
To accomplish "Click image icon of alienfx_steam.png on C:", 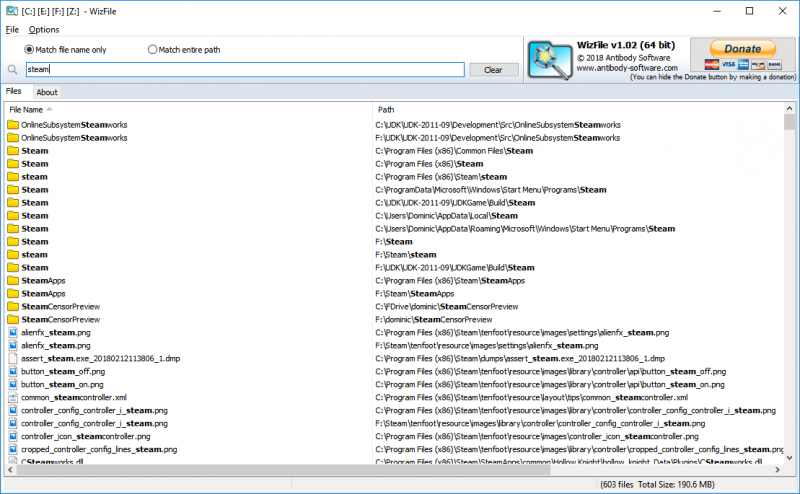I will (x=13, y=332).
